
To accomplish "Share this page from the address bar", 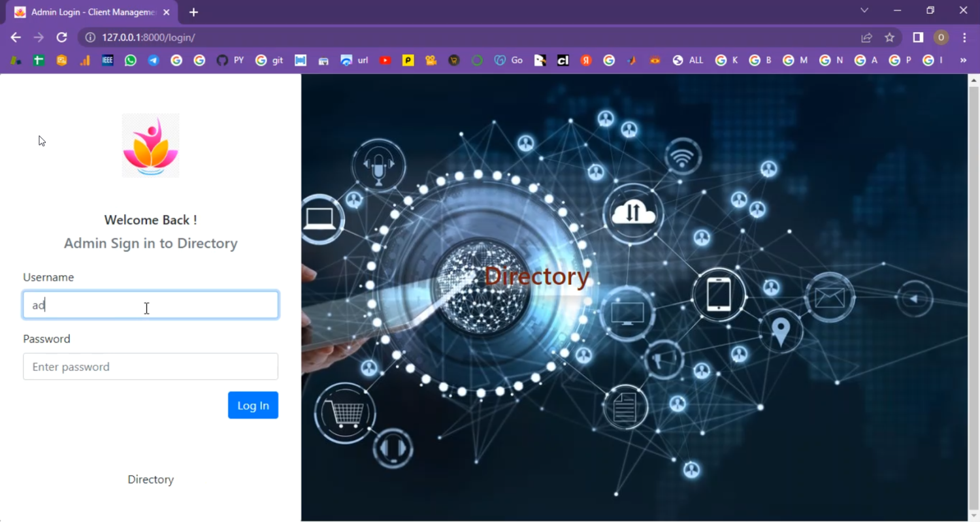I will click(x=866, y=37).
